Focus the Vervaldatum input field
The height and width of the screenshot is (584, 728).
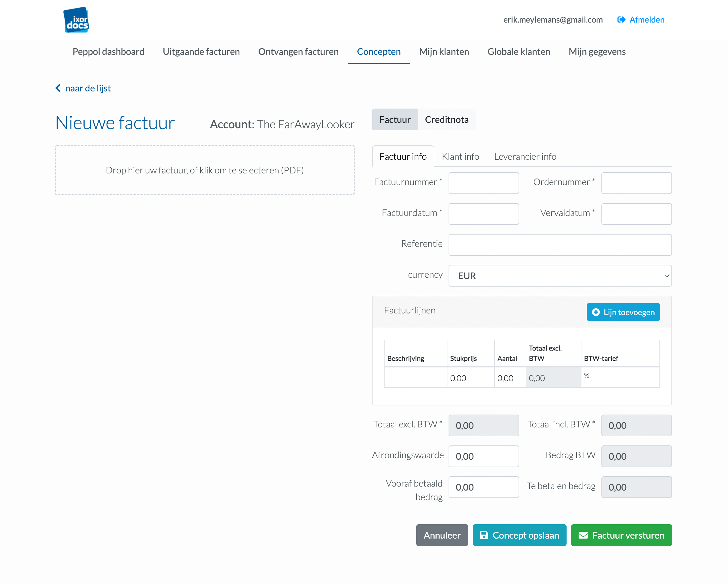click(x=637, y=214)
